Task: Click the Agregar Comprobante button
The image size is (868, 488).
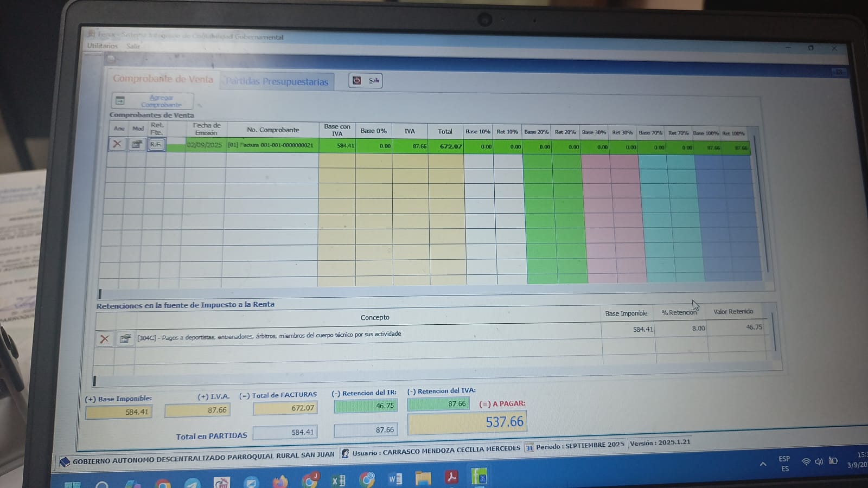Action: [x=153, y=101]
